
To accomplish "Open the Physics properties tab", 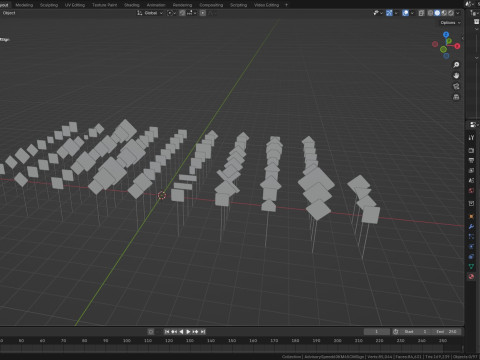I will click(471, 247).
